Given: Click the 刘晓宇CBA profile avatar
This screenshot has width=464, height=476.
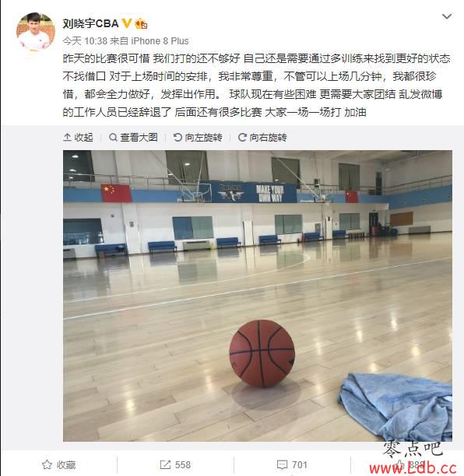Looking at the screenshot, I should (x=36, y=32).
